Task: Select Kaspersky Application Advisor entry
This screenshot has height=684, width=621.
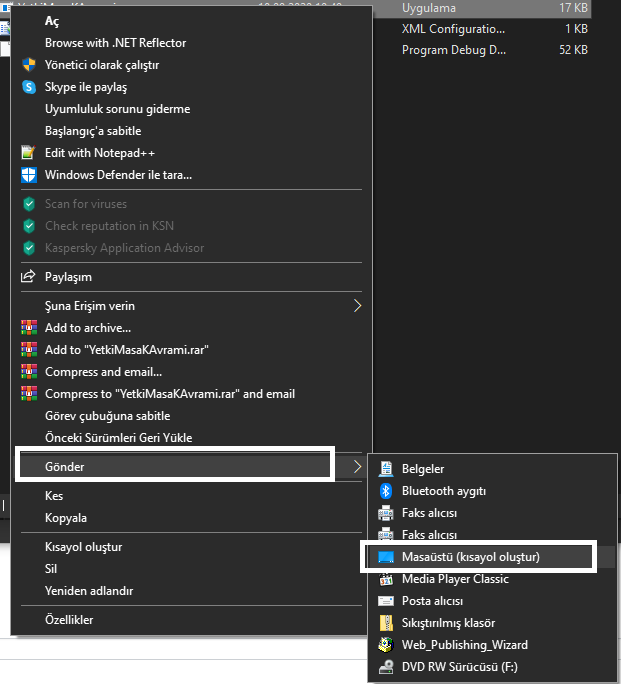Action: 124,248
